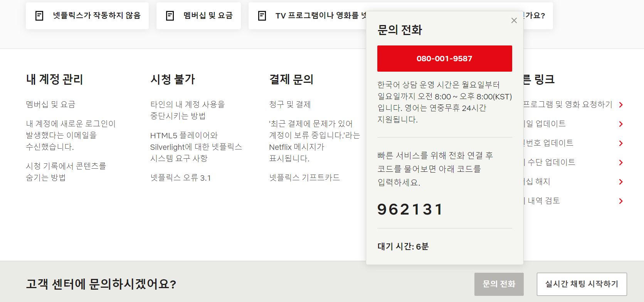Click the '빠른 서비스를 위해' code instructions text
This screenshot has width=644, height=302.
(435, 169)
